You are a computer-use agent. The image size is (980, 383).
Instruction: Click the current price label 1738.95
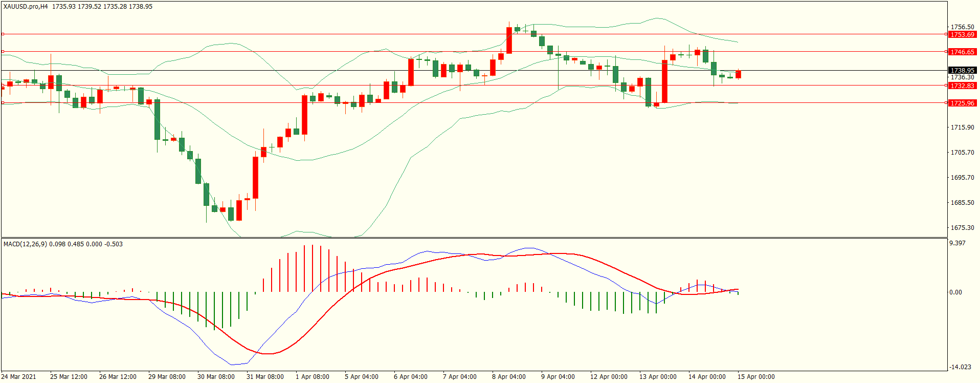[x=962, y=71]
